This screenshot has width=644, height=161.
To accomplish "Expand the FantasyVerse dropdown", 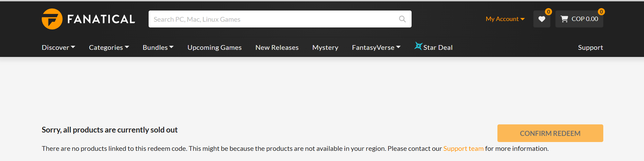I will click(x=376, y=47).
